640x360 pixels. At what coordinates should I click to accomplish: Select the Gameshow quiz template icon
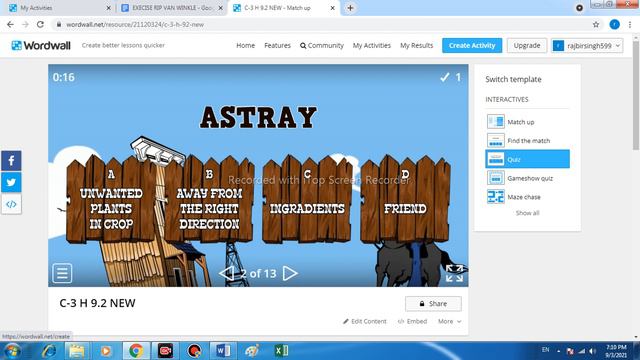click(x=496, y=178)
